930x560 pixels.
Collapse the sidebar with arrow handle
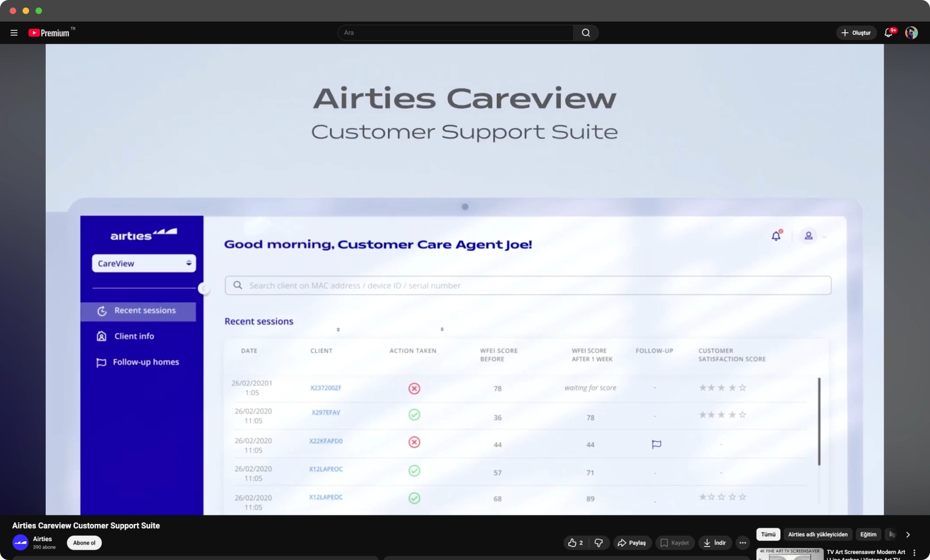coord(203,288)
